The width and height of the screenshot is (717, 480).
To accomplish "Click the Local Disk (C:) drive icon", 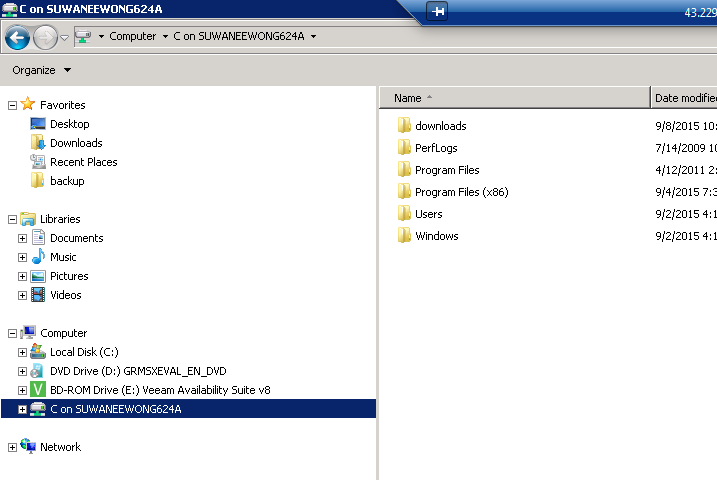I will tap(38, 352).
